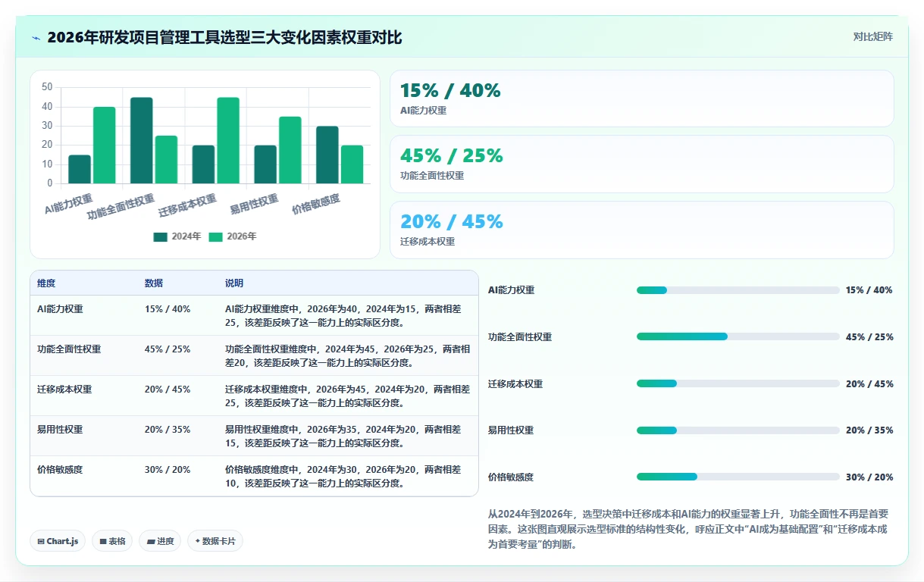The image size is (924, 582).
Task: Click the 对比矩阵 label in header
Action: (872, 36)
